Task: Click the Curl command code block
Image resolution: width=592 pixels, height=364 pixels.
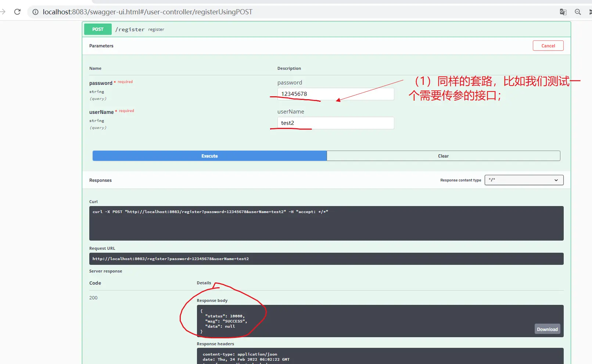Action: (326, 223)
